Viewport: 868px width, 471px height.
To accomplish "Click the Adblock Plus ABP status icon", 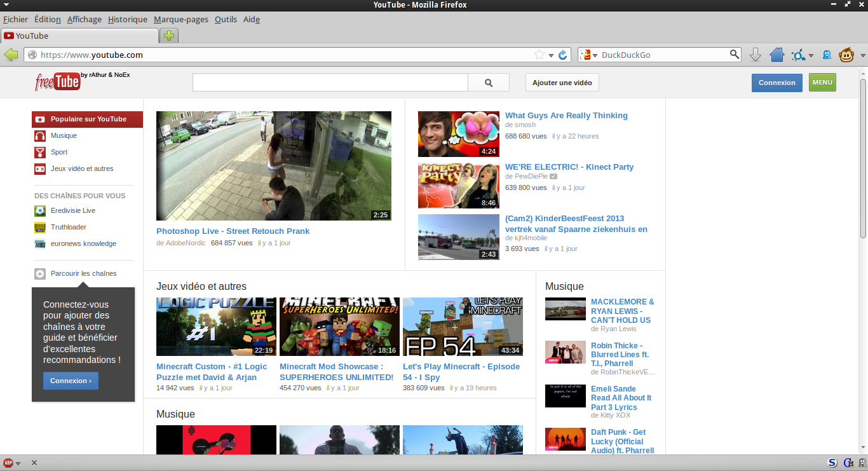I will (x=8, y=463).
